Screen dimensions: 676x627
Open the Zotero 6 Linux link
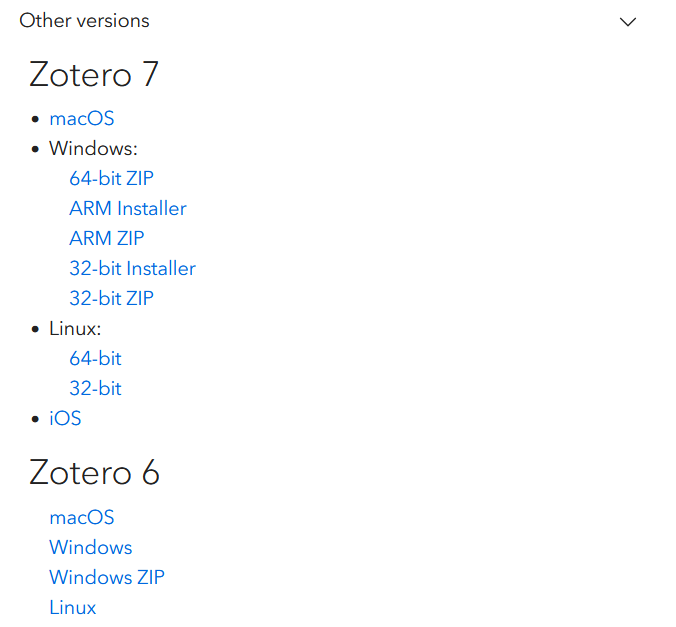[x=73, y=608]
